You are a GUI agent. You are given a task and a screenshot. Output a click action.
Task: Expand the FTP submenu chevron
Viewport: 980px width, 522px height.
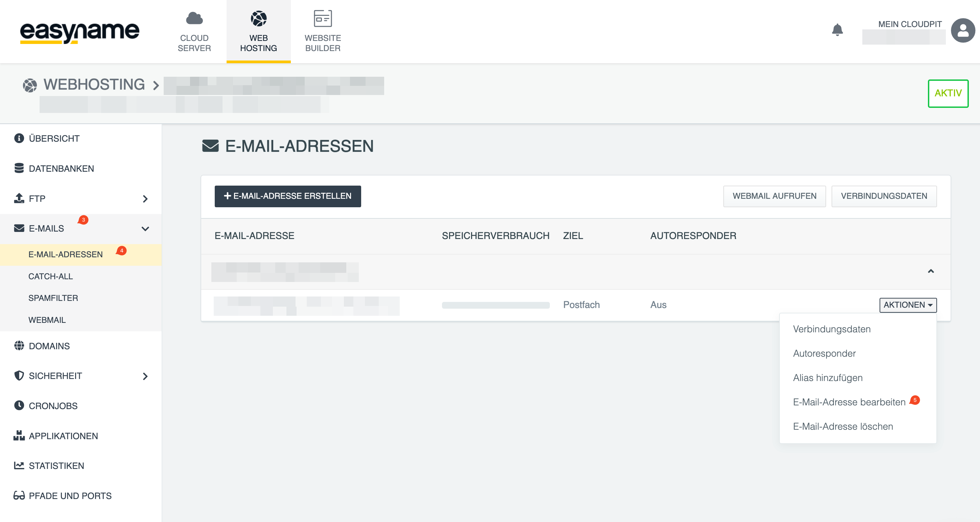tap(145, 198)
